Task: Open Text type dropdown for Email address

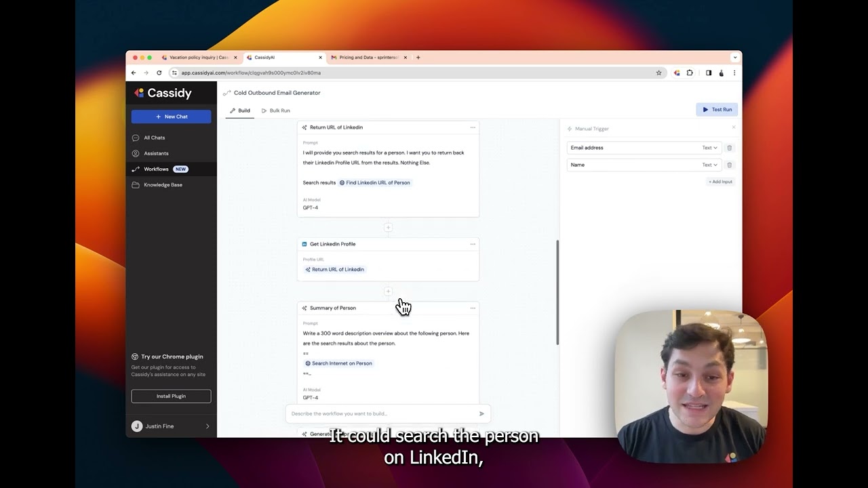Action: pos(709,148)
